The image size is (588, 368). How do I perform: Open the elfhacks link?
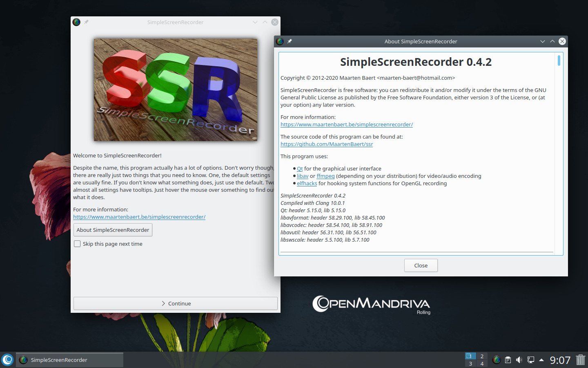(x=307, y=183)
